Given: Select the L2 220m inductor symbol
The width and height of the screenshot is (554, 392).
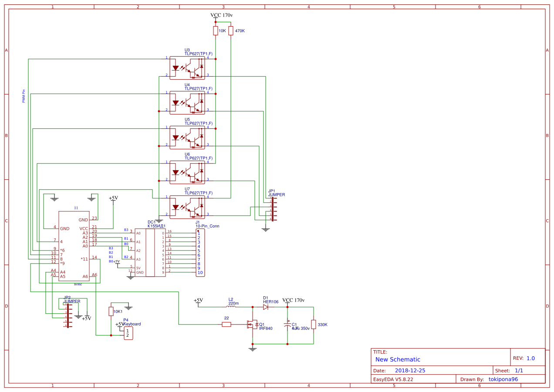Looking at the screenshot, I should (x=231, y=307).
